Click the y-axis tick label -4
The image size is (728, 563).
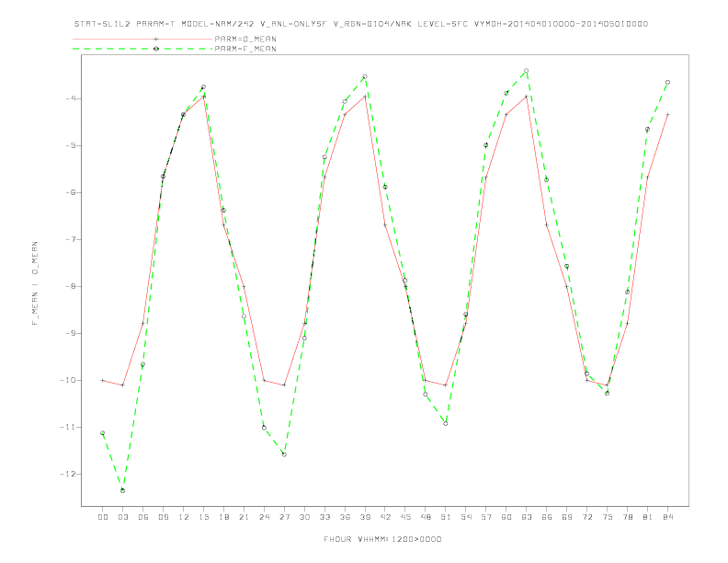point(71,98)
